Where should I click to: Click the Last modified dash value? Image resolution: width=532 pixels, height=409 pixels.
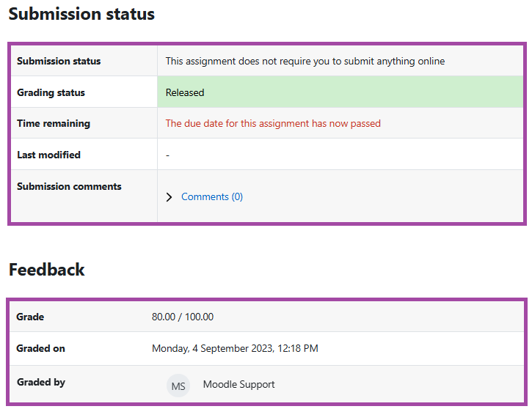(x=167, y=155)
